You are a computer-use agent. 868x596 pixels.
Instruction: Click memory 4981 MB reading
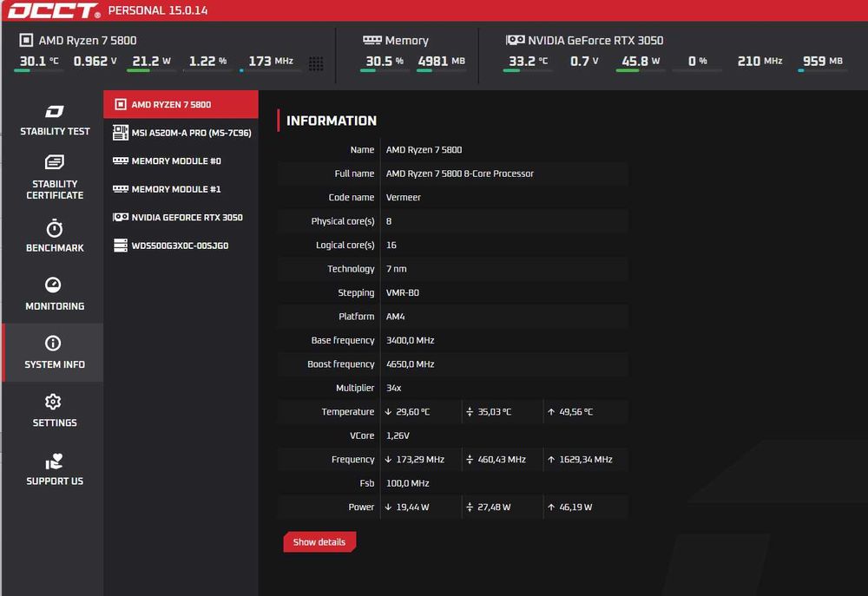(441, 61)
